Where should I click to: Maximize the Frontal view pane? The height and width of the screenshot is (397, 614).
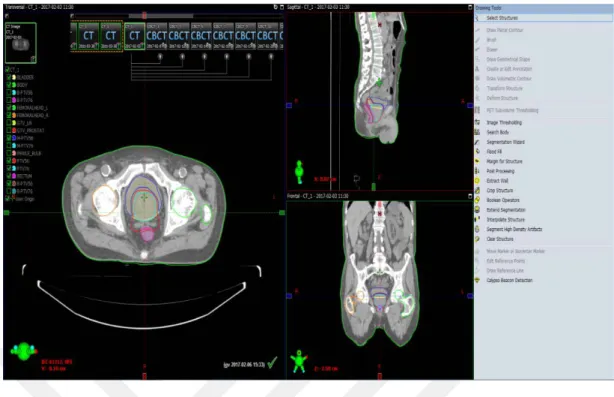[x=470, y=196]
